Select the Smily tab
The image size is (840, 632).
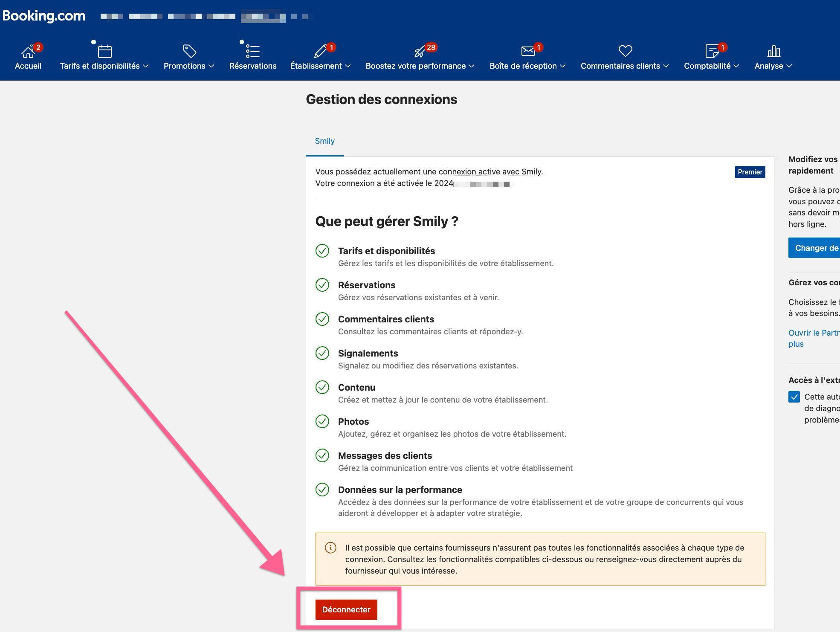(324, 141)
